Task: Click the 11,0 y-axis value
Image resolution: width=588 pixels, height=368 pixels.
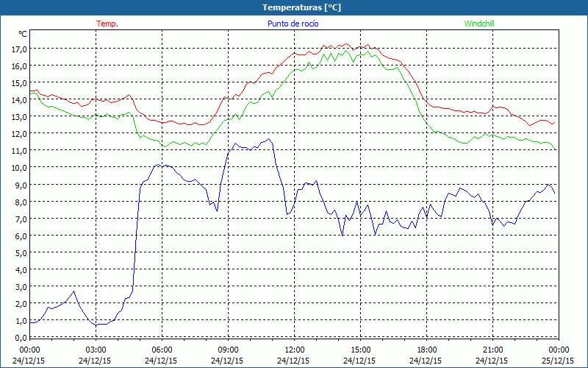Action: (x=19, y=151)
